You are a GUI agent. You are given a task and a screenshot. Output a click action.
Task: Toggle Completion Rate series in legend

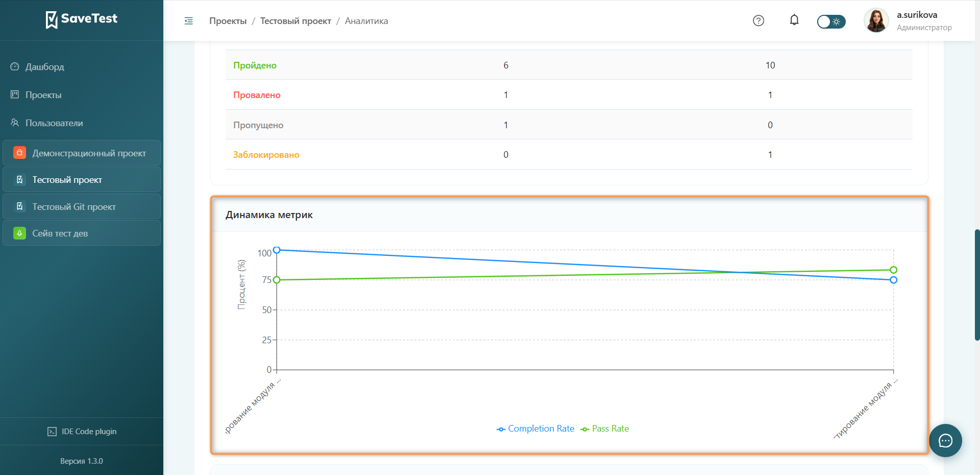(x=535, y=429)
